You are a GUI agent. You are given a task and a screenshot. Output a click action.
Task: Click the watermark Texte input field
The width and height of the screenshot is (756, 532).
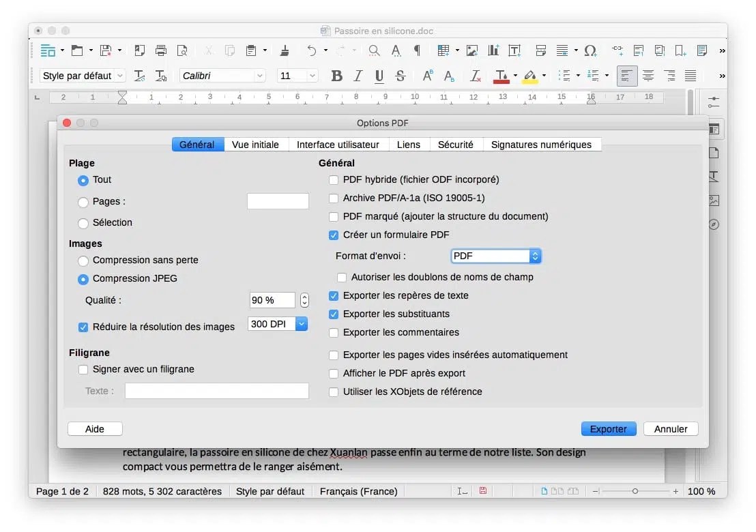pyautogui.click(x=216, y=390)
